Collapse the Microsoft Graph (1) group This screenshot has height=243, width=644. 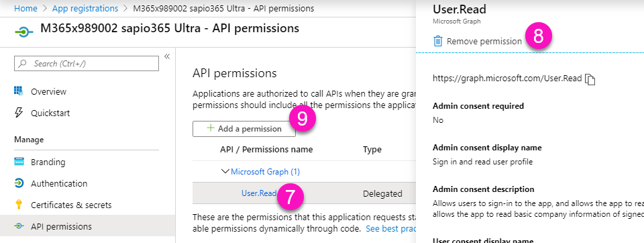point(225,171)
